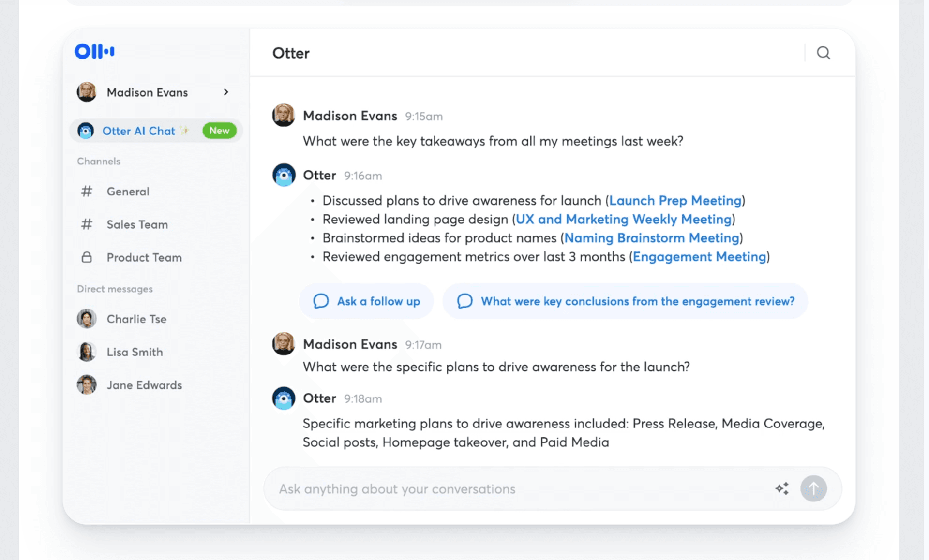The height and width of the screenshot is (560, 929).
Task: Open direct message with Jane Edwards
Action: (144, 385)
